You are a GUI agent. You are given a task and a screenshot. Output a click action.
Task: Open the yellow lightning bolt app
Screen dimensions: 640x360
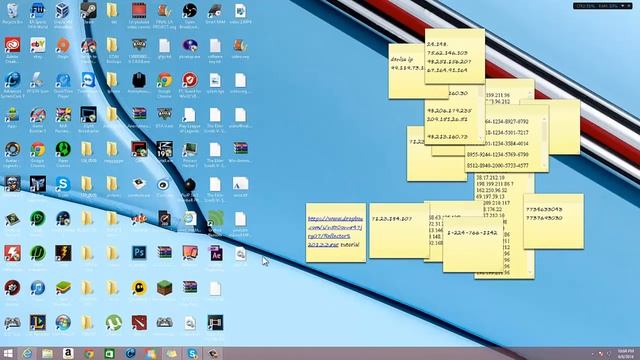(x=62, y=253)
